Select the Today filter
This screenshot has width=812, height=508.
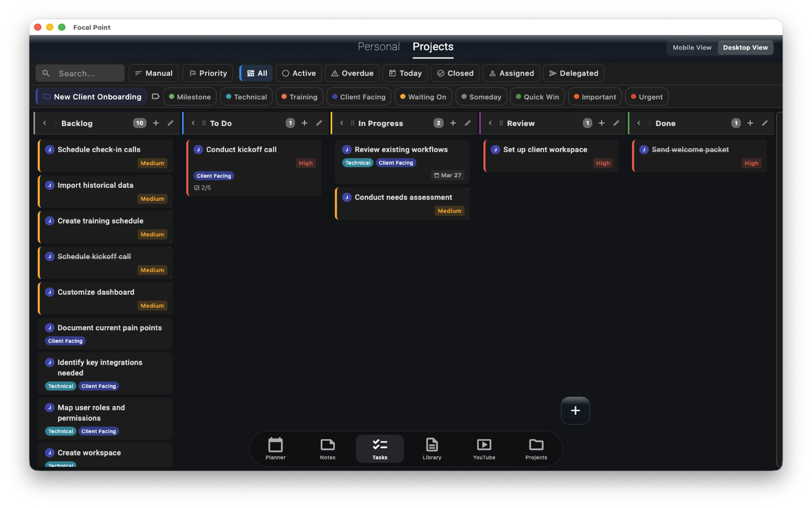405,73
